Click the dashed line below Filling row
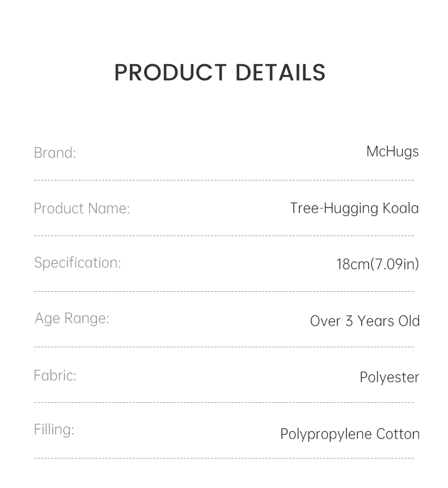 coord(224,458)
